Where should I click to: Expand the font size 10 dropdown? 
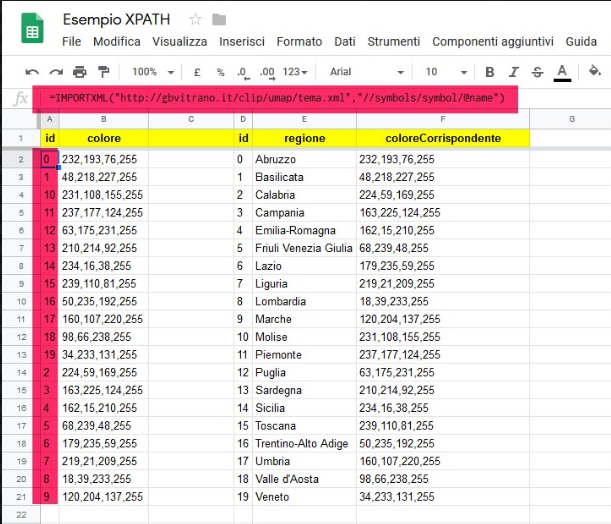(x=444, y=72)
